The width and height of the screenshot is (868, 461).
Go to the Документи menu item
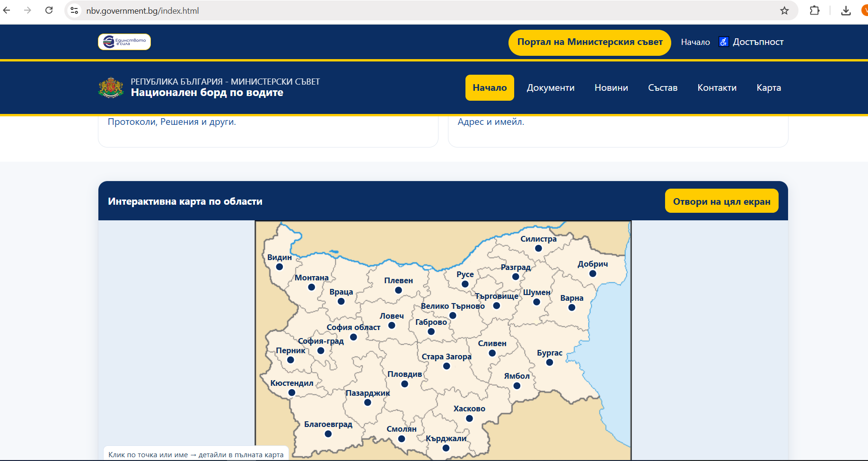(x=551, y=88)
